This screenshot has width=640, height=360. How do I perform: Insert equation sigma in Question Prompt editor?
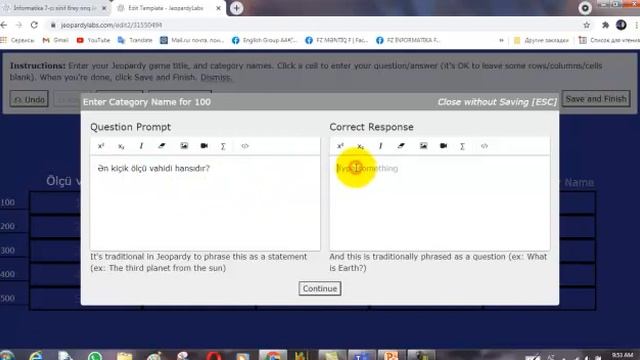(223, 146)
